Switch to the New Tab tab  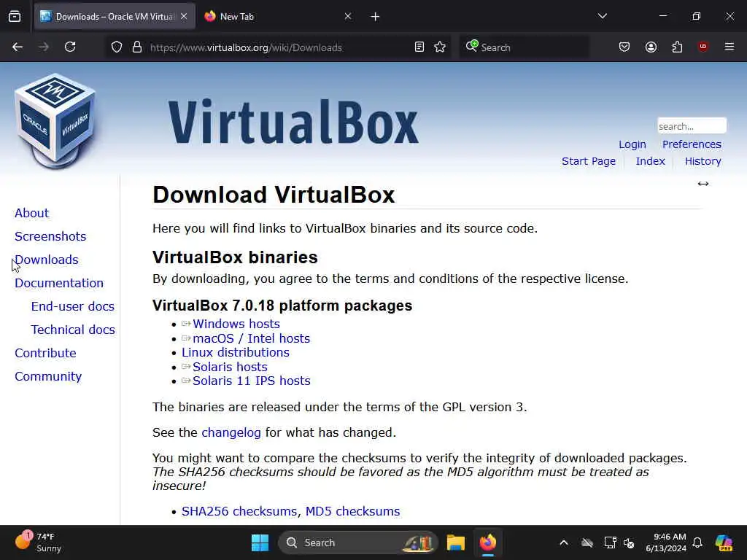pos(278,17)
